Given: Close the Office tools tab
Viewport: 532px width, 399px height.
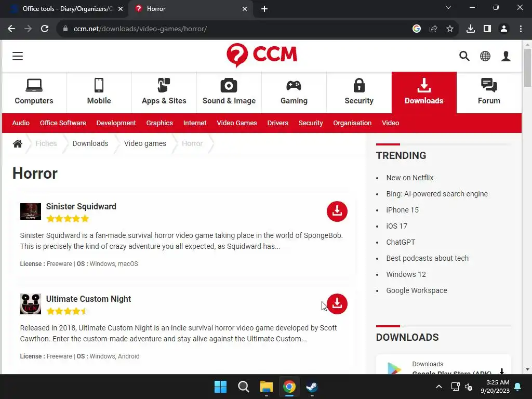Looking at the screenshot, I should click(121, 9).
